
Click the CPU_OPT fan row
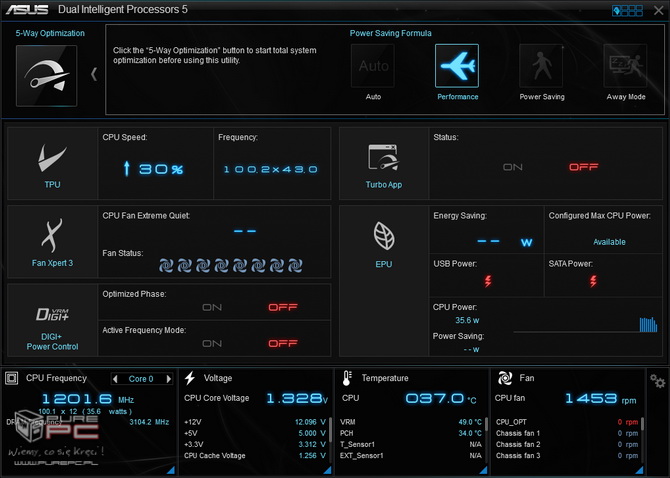click(567, 422)
